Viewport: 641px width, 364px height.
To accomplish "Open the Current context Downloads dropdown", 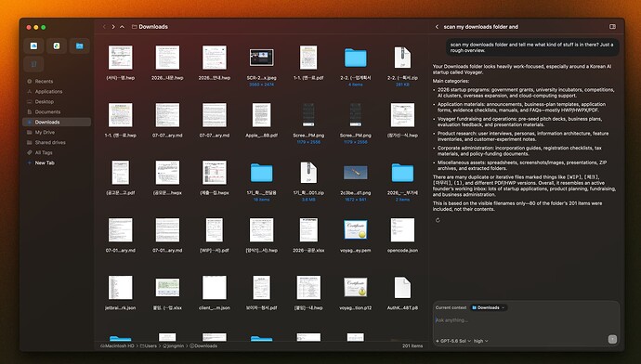I will [488, 307].
